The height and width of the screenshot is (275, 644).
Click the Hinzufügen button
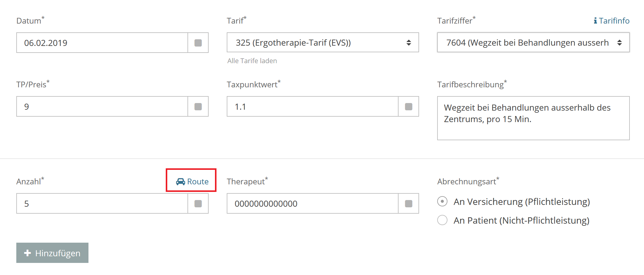tap(52, 253)
